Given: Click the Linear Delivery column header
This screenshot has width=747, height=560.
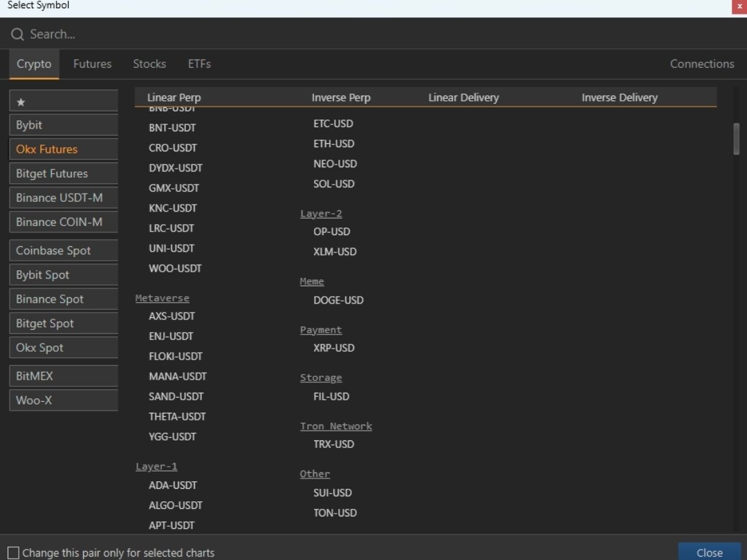Looking at the screenshot, I should pos(463,97).
